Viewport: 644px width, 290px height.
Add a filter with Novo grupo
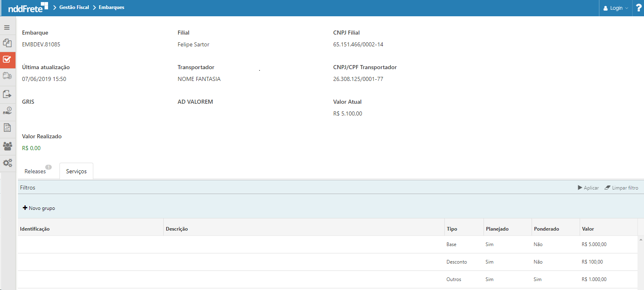(x=39, y=208)
